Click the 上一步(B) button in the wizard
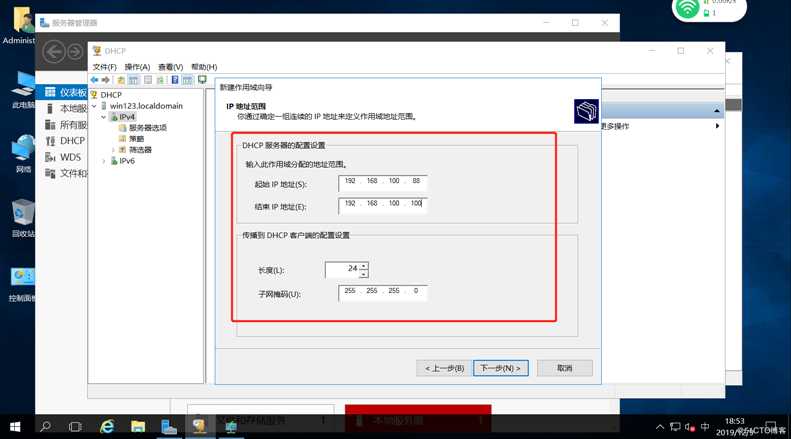791x439 pixels. click(x=444, y=368)
